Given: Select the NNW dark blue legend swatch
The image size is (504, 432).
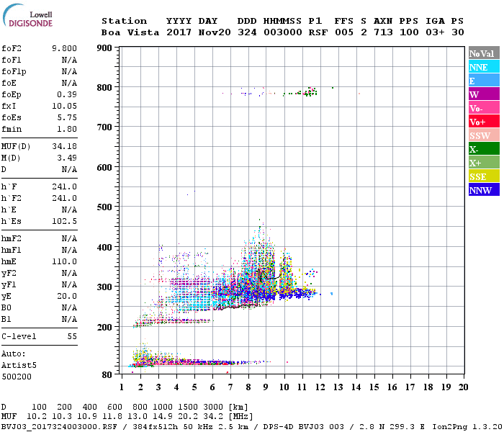Looking at the screenshot, I should [x=484, y=189].
